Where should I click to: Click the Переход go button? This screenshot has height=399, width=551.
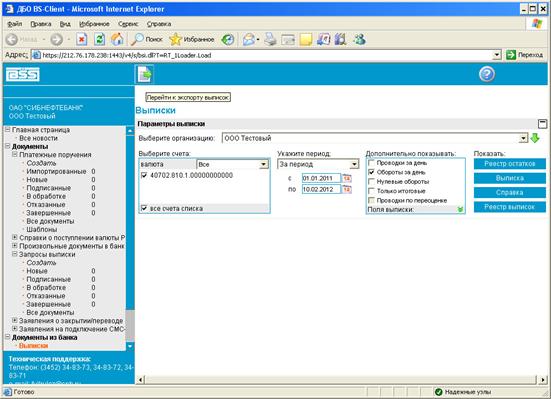pyautogui.click(x=524, y=55)
